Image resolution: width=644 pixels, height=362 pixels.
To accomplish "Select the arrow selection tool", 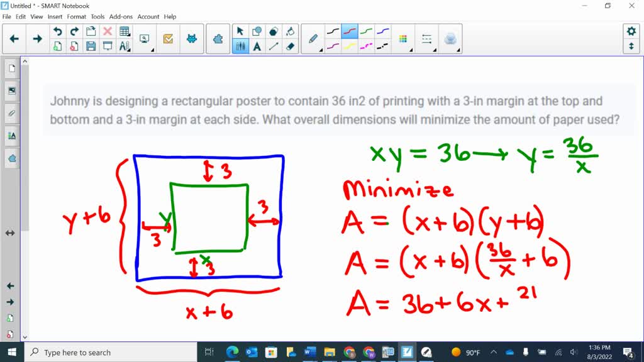I will 241,30.
